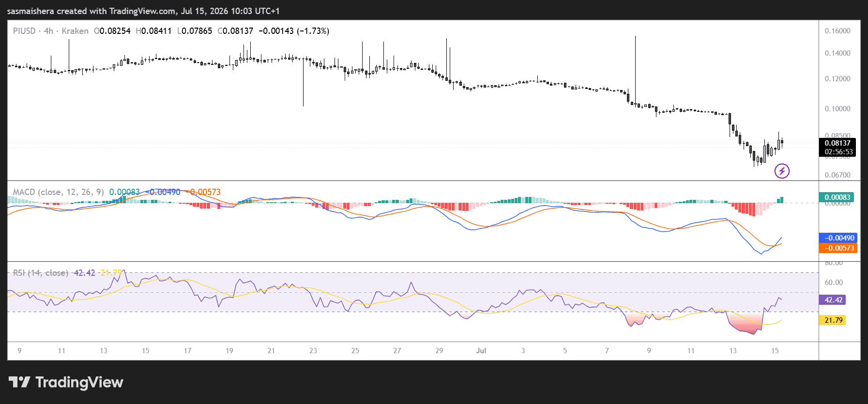868x404 pixels.
Task: Click the 15 date label right of Jul
Action: point(775,351)
